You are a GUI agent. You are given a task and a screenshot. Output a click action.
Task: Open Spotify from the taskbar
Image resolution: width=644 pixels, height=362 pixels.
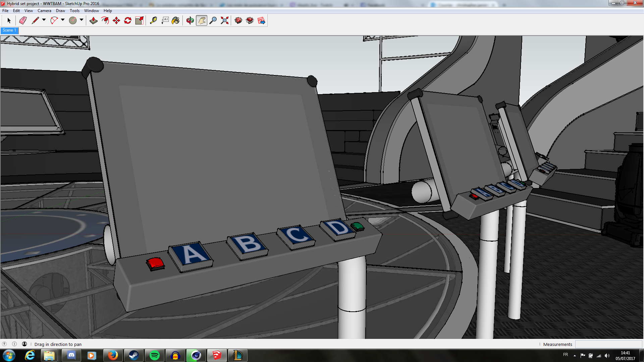155,355
